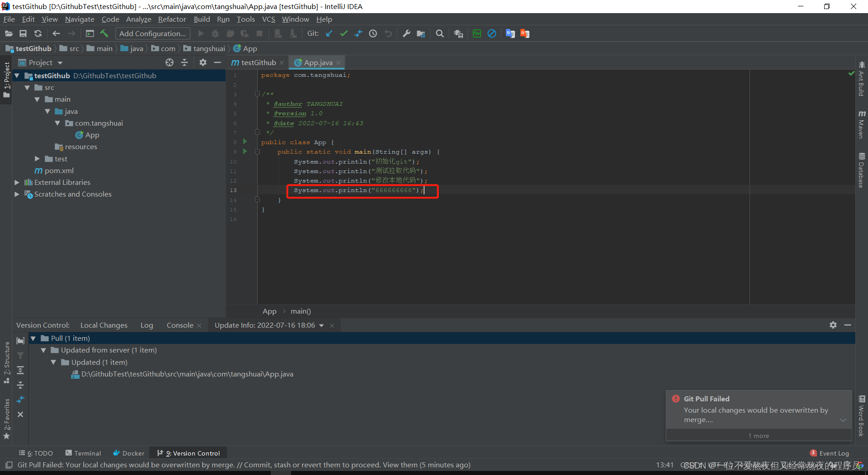Collapse the src folder node

27,88
